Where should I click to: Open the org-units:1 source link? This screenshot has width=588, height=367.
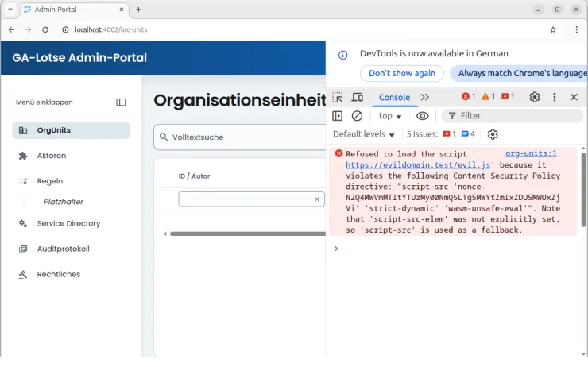[x=531, y=153]
